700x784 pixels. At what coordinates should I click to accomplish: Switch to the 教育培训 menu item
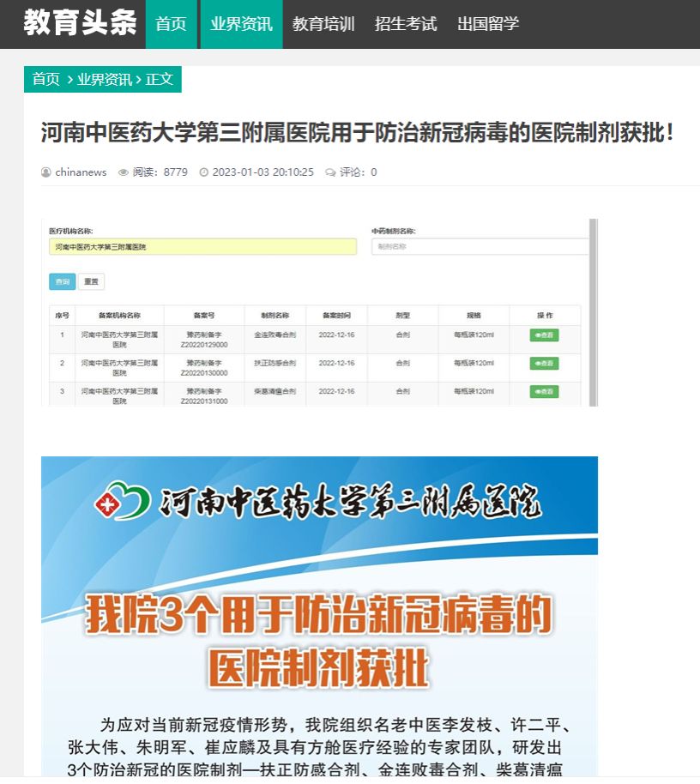(323, 24)
